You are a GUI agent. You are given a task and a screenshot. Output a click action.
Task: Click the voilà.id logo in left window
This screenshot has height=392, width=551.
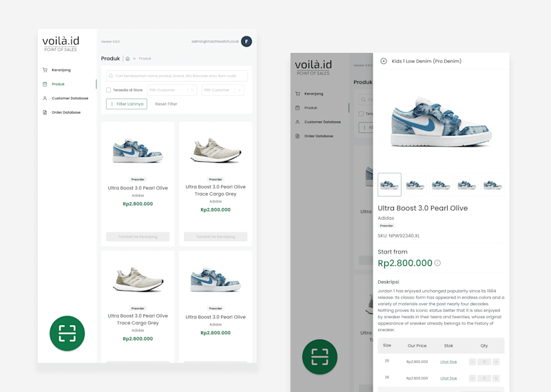61,43
